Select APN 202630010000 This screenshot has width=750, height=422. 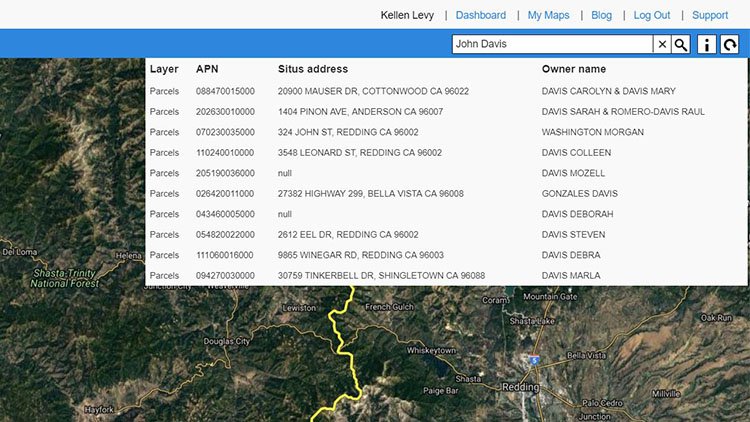tap(225, 111)
